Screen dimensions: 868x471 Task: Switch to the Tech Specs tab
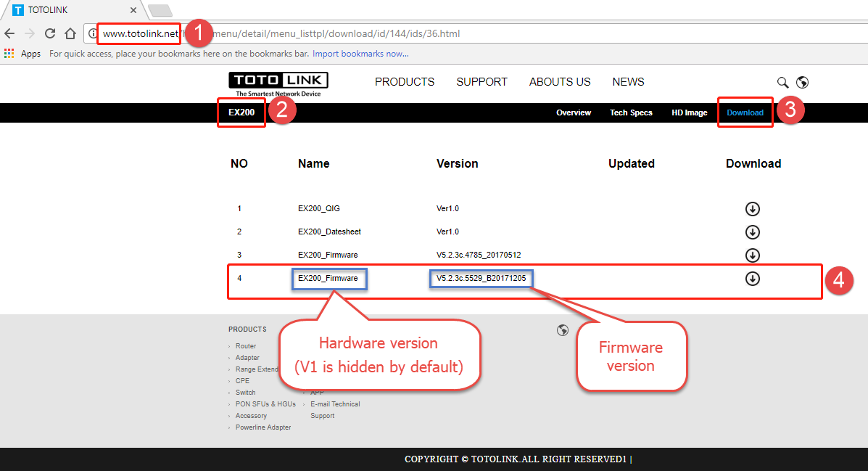click(x=631, y=112)
